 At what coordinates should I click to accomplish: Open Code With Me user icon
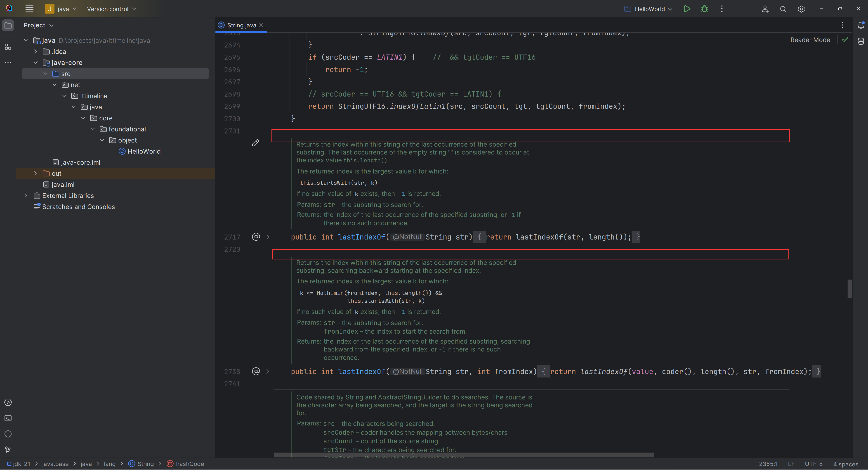(x=765, y=9)
